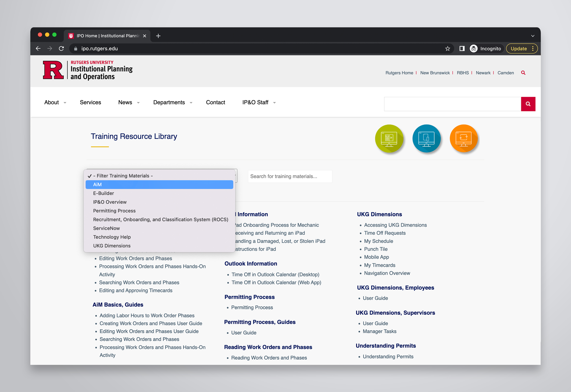This screenshot has width=571, height=392.
Task: Open Camden campus link
Action: click(506, 73)
